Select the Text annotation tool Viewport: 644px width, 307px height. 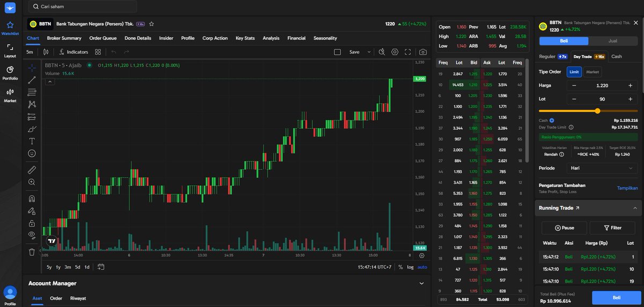32,141
